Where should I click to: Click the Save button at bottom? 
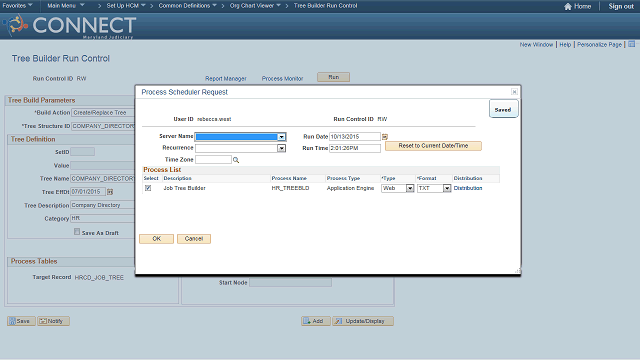tap(21, 321)
